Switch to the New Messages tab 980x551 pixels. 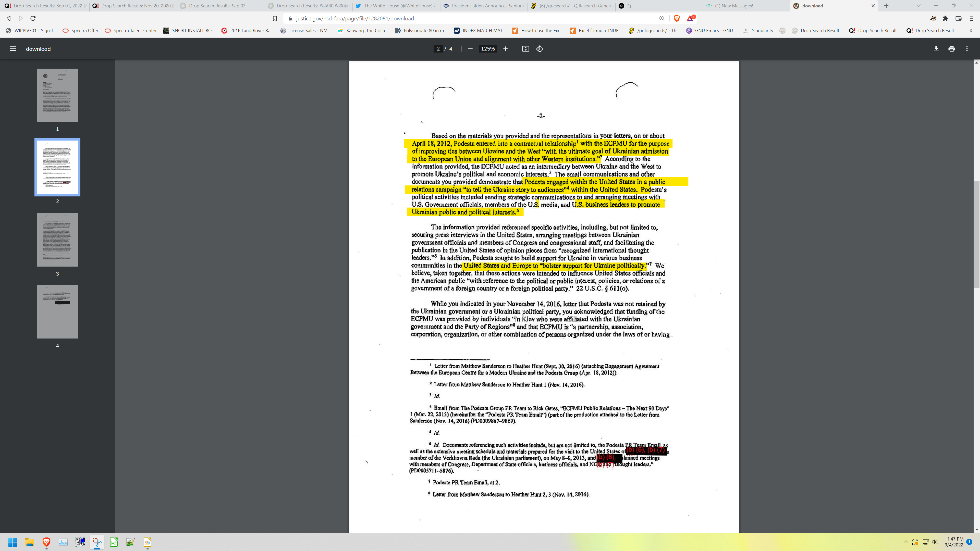746,6
